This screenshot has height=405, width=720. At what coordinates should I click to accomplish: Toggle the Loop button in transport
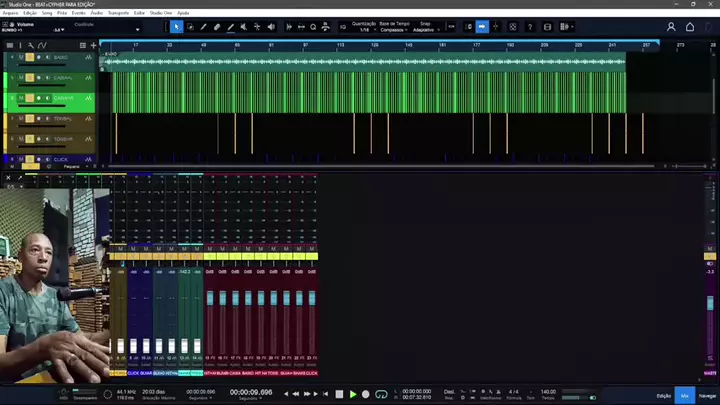(380, 394)
